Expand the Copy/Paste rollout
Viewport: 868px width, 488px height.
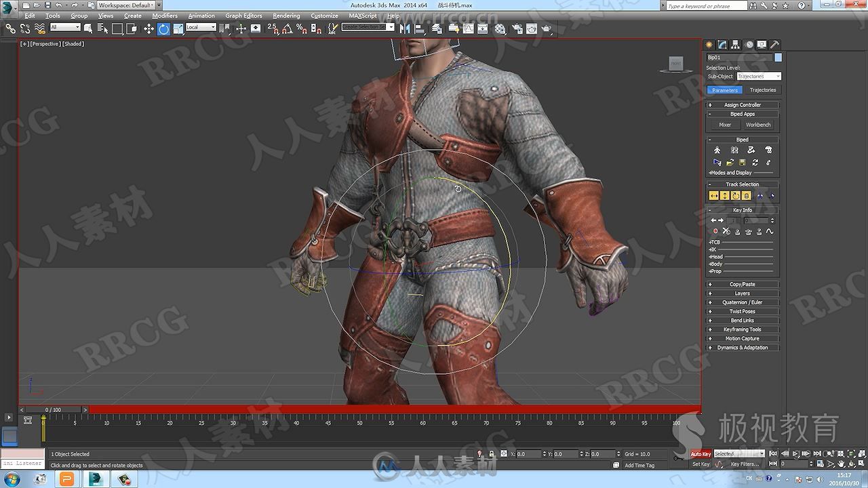coord(743,285)
